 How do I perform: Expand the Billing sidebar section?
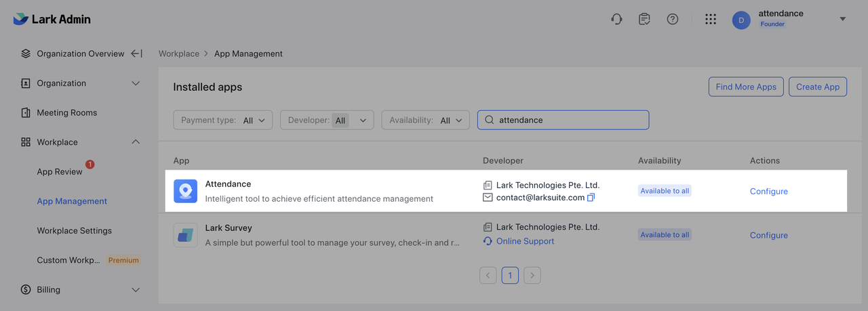136,290
